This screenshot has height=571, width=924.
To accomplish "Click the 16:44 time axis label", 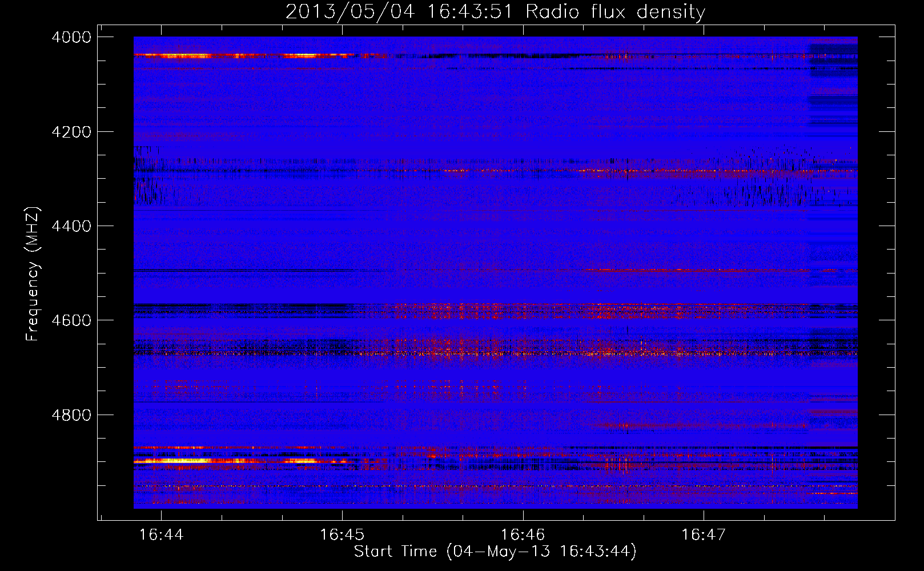I will pyautogui.click(x=161, y=535).
